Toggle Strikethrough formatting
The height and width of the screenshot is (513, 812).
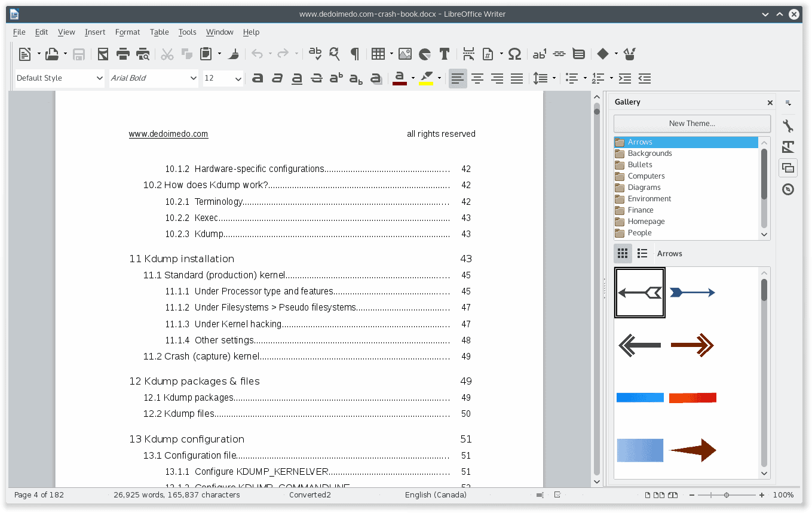coord(317,78)
